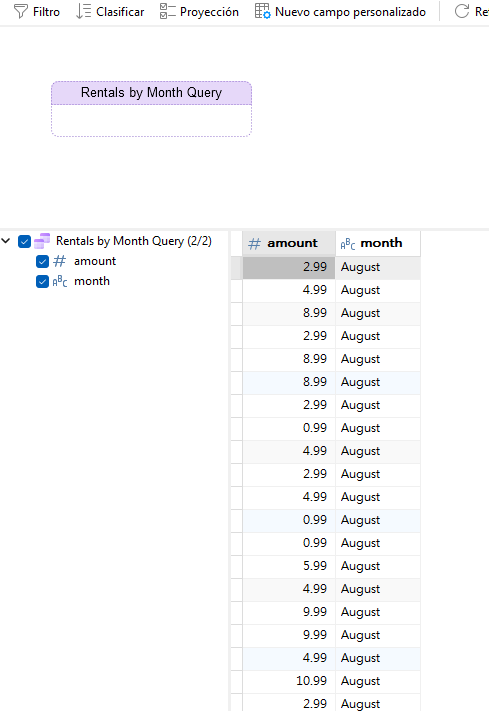489x711 pixels.
Task: Select the 5.99 amount cell
Action: click(289, 566)
